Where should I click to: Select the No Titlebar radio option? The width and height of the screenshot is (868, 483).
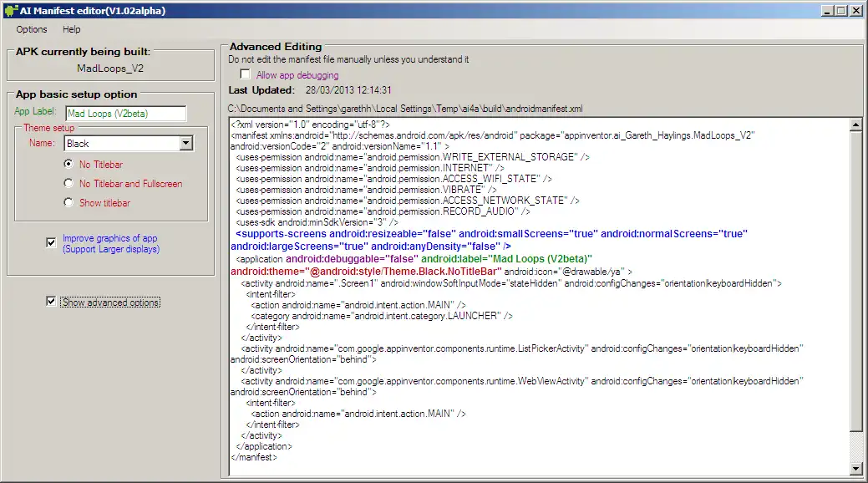point(69,164)
